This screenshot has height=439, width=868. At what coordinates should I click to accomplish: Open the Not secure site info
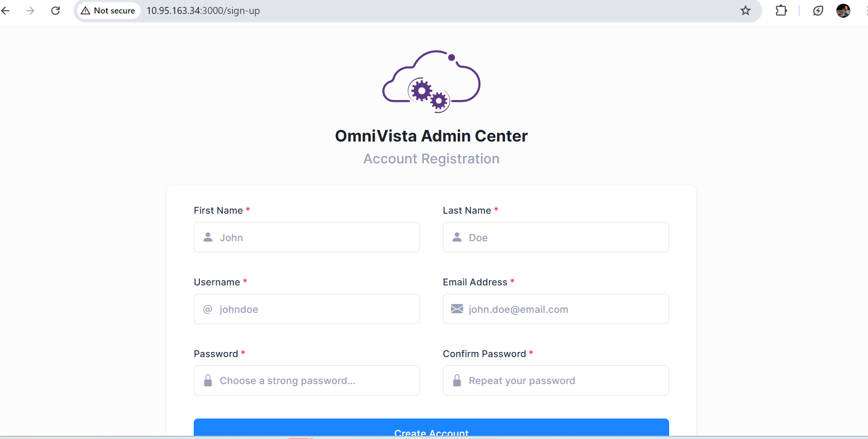click(x=108, y=10)
